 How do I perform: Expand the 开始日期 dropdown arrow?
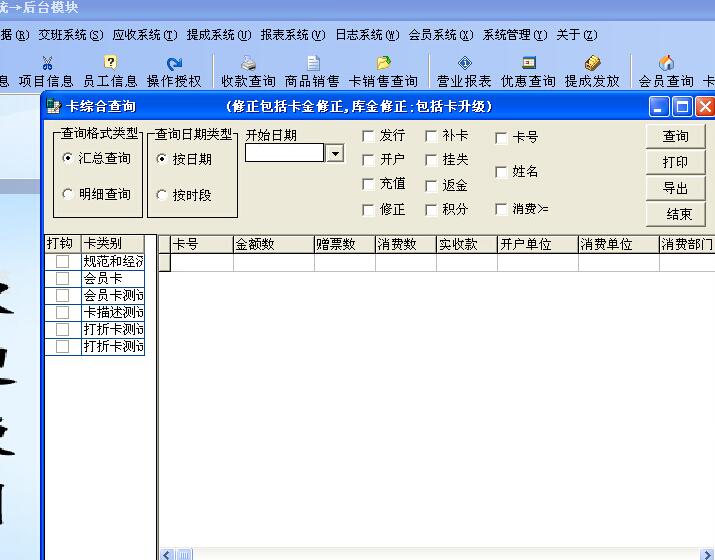[335, 153]
